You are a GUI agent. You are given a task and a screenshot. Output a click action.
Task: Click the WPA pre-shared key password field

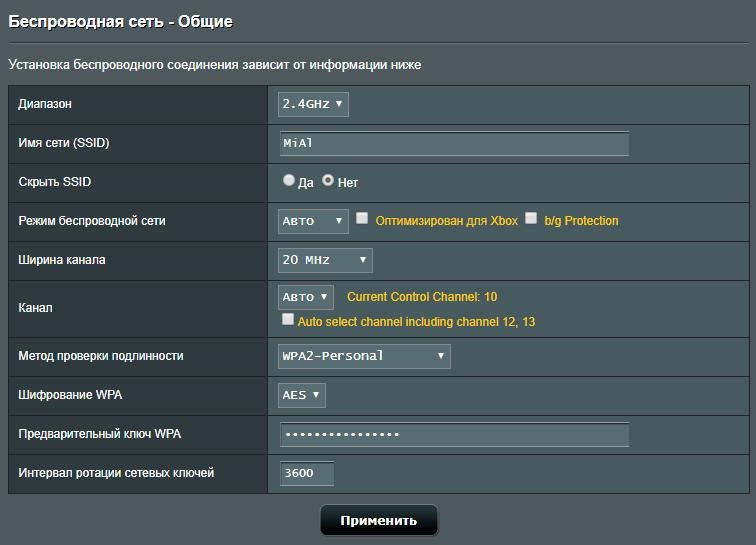pos(454,434)
